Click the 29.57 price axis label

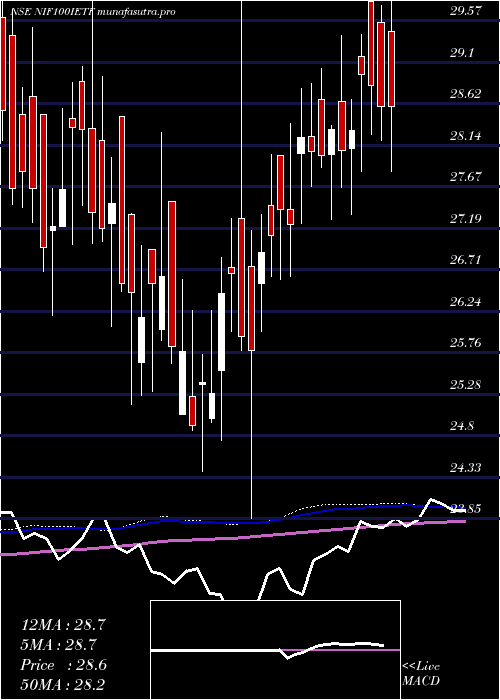coord(465,11)
